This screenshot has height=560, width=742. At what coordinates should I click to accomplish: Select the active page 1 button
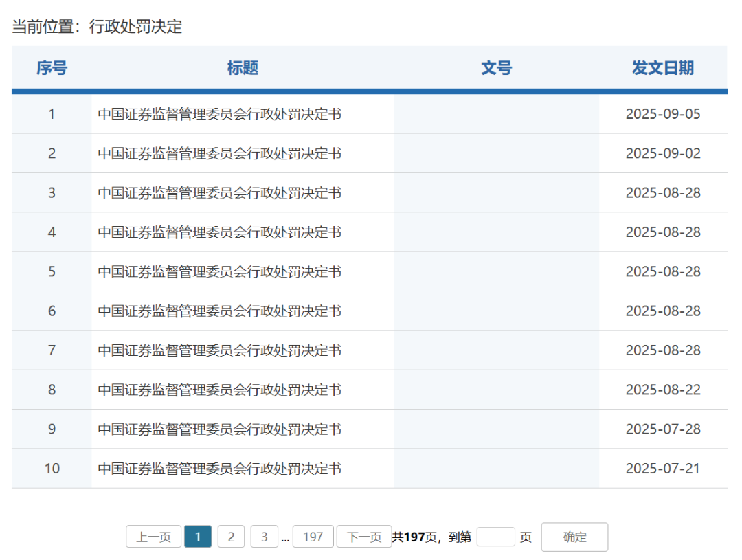pyautogui.click(x=198, y=537)
